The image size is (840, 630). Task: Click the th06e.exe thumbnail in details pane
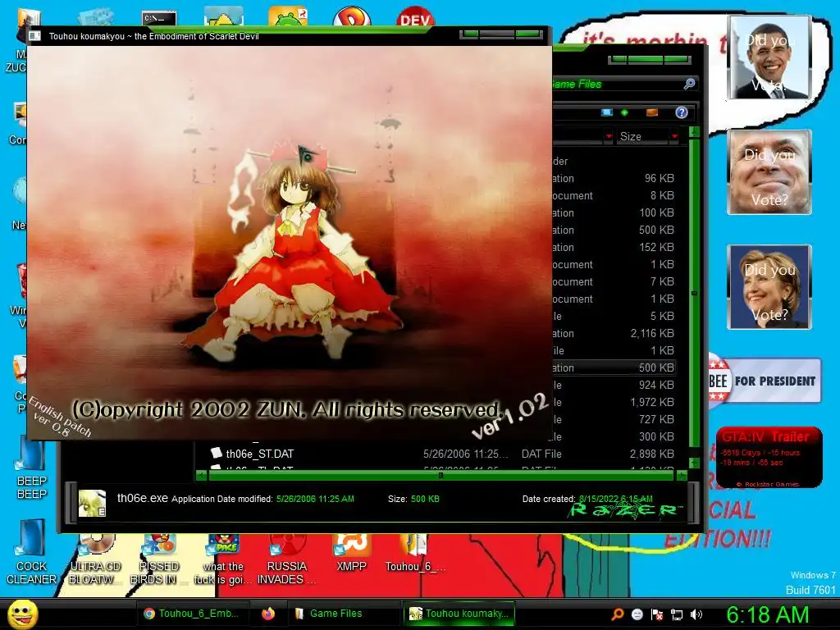(x=92, y=503)
